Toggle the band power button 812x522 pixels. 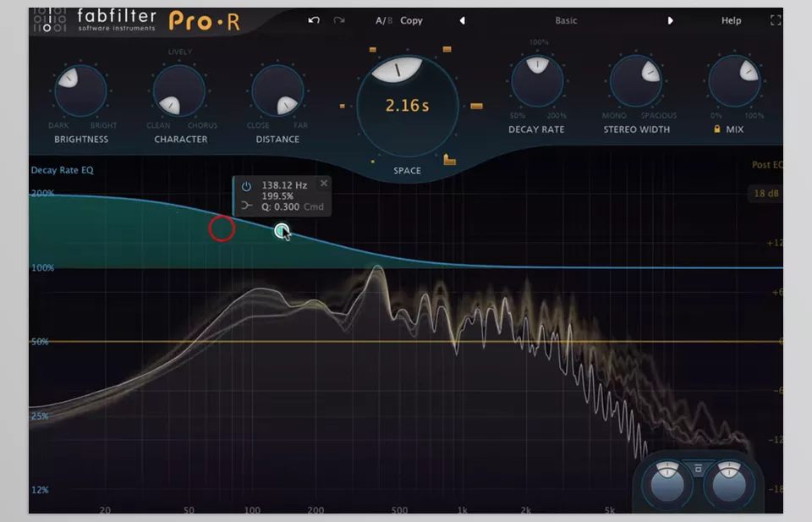(x=246, y=186)
